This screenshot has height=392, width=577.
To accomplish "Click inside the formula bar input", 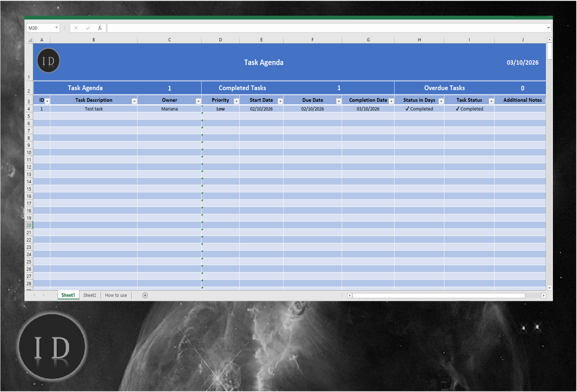I will (326, 28).
